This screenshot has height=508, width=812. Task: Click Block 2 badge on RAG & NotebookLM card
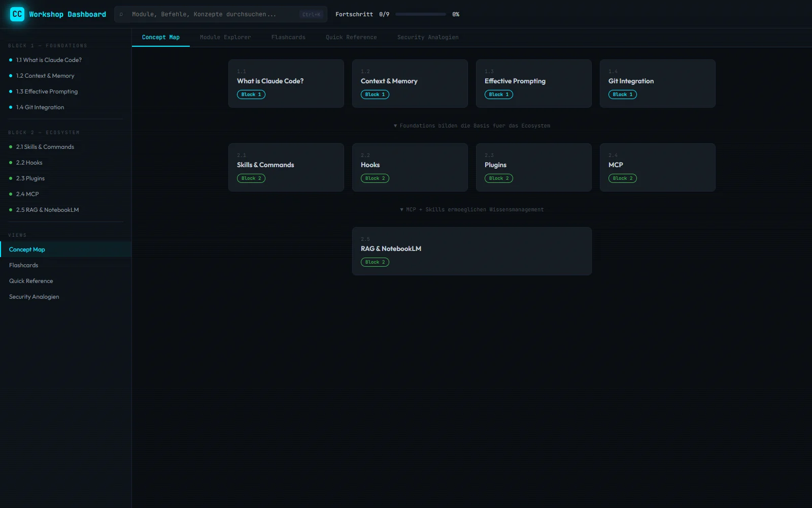pos(375,262)
